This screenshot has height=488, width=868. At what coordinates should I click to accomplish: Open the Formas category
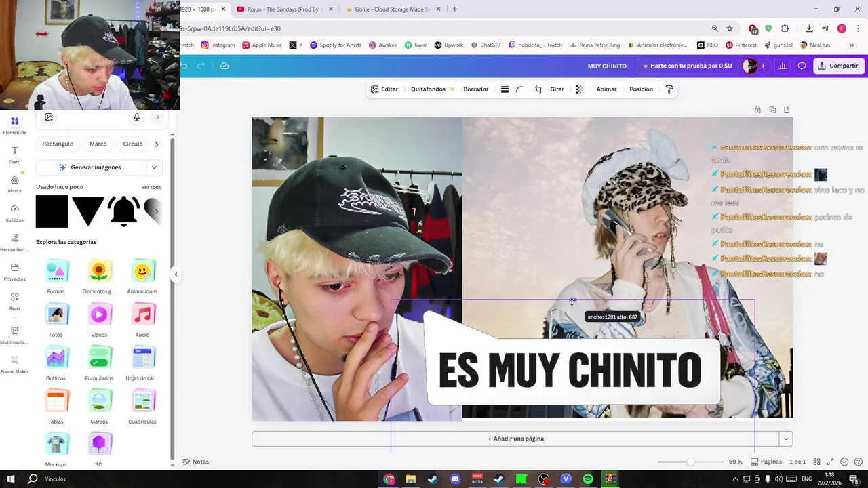pyautogui.click(x=56, y=277)
